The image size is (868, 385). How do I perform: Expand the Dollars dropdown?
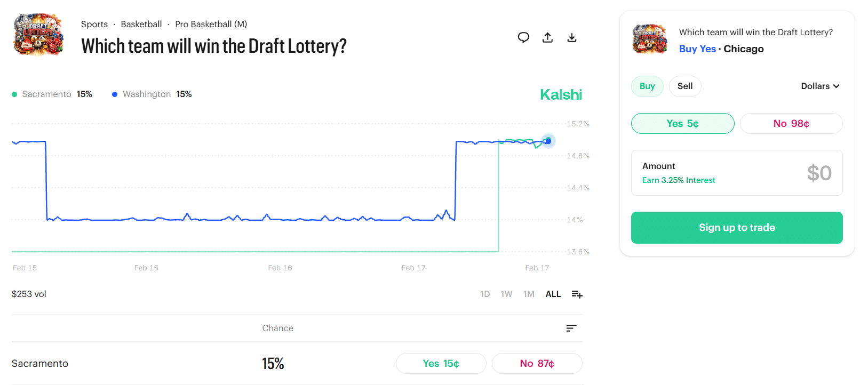click(820, 86)
